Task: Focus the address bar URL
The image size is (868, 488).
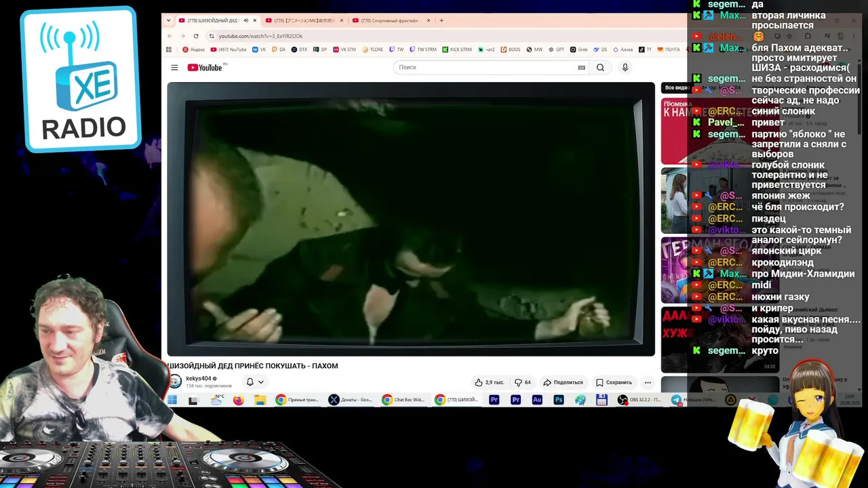Action: point(260,36)
